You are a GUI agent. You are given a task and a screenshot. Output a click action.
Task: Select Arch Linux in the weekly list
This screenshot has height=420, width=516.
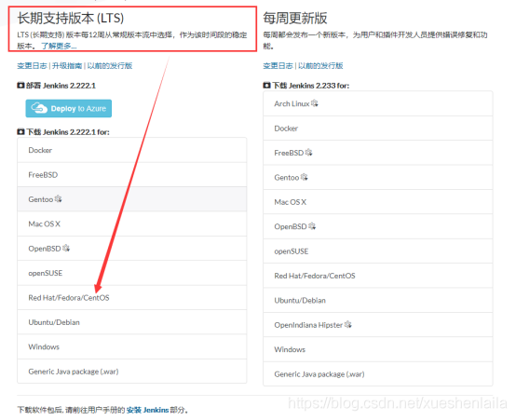[378, 103]
